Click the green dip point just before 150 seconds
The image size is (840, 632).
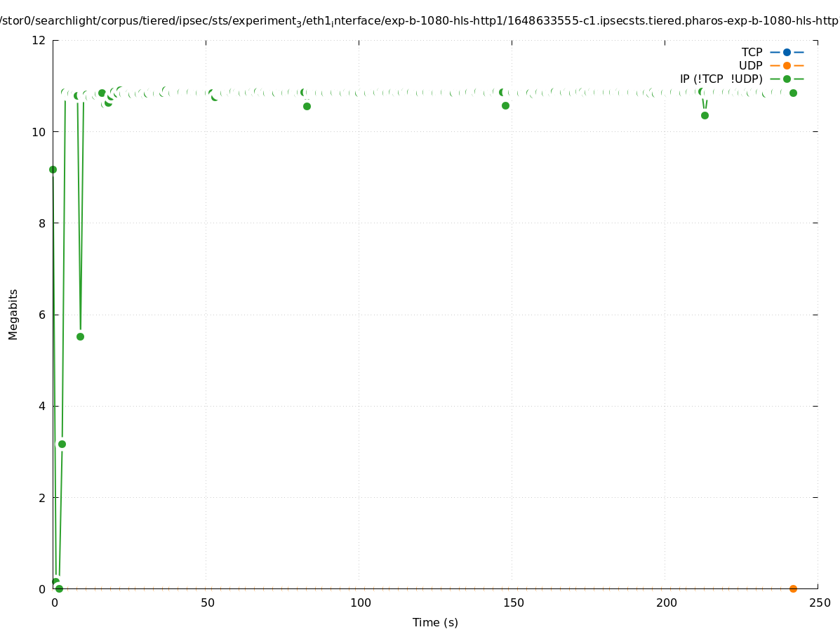click(505, 105)
